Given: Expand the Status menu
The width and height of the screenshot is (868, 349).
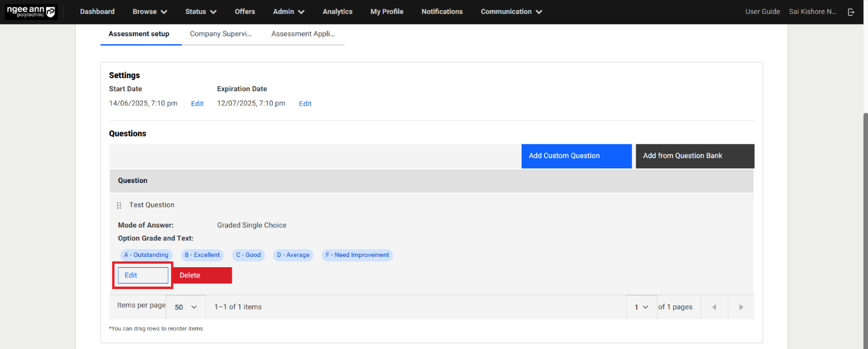Looking at the screenshot, I should (x=201, y=12).
